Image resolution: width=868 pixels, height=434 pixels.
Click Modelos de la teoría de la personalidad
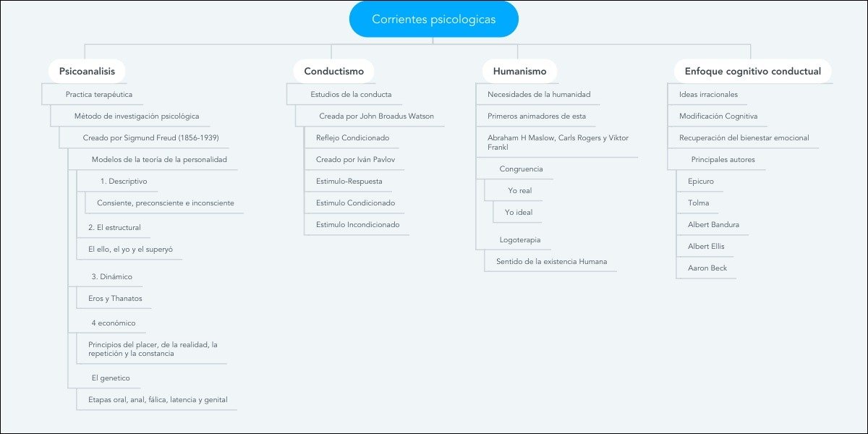click(x=159, y=159)
